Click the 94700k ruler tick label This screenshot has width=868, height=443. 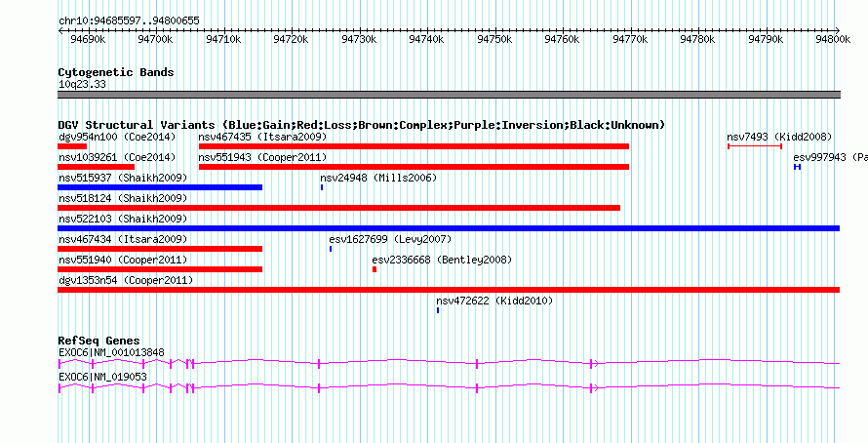(156, 39)
